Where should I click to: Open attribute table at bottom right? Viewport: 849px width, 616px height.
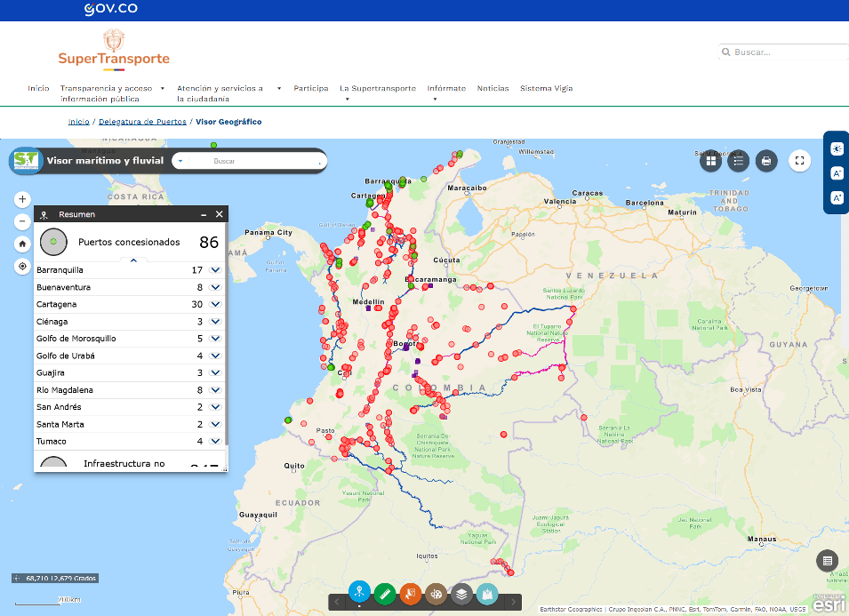828,561
